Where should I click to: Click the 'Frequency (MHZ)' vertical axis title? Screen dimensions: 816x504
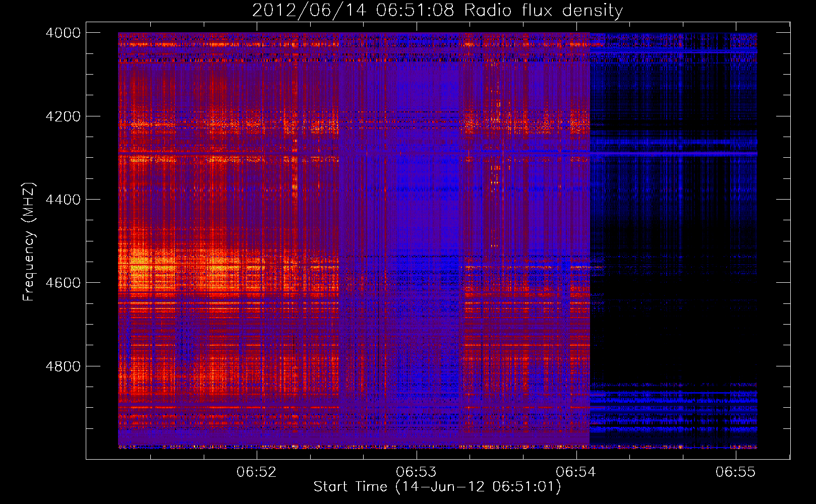point(29,242)
